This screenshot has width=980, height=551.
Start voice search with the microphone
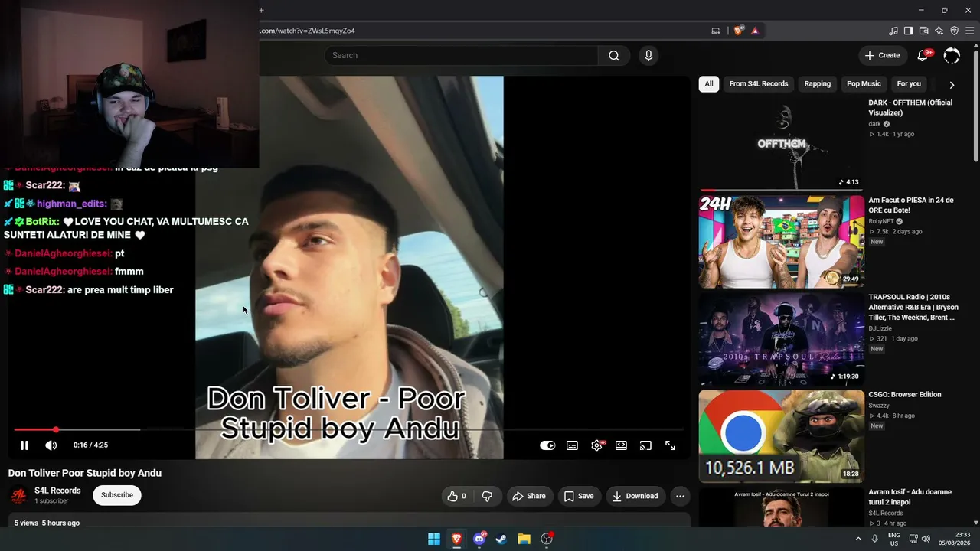(x=648, y=55)
